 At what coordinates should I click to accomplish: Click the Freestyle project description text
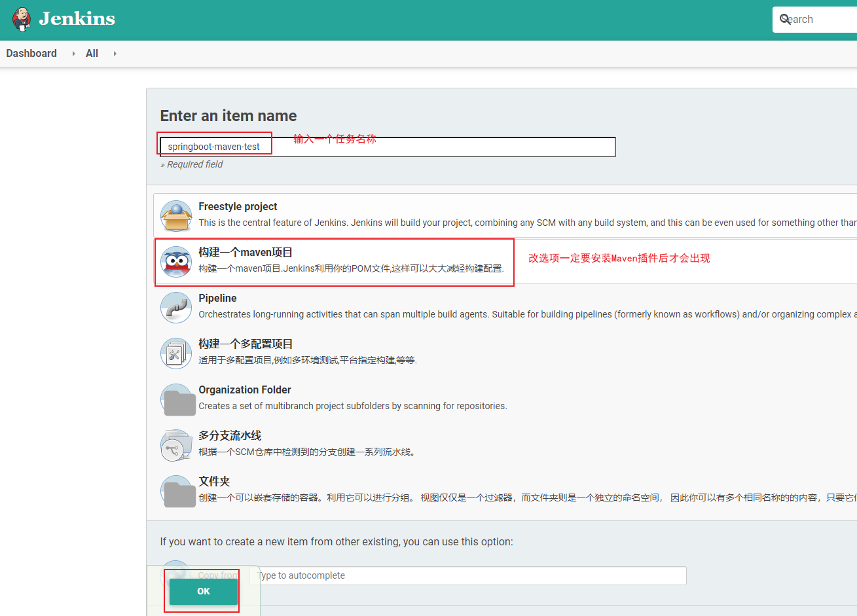click(528, 223)
